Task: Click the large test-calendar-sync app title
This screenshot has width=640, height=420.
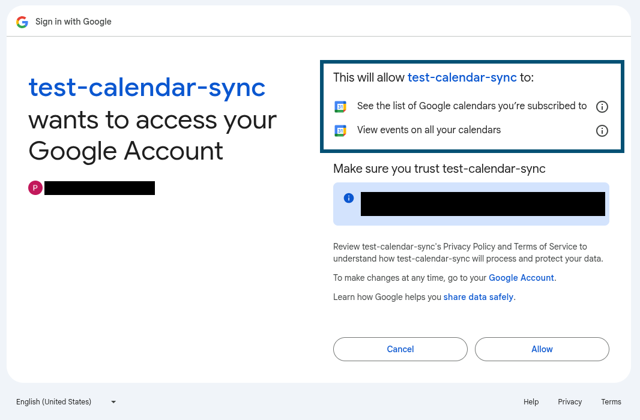Action: [x=147, y=87]
